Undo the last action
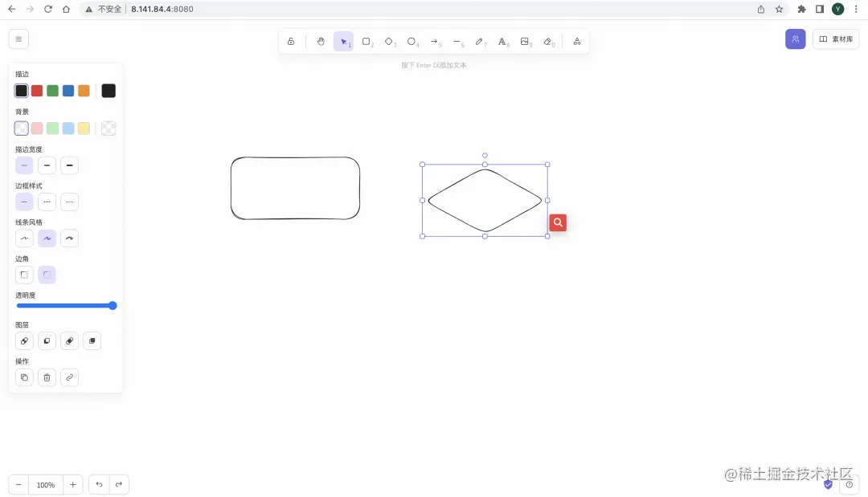The image size is (868, 497). pos(99,485)
